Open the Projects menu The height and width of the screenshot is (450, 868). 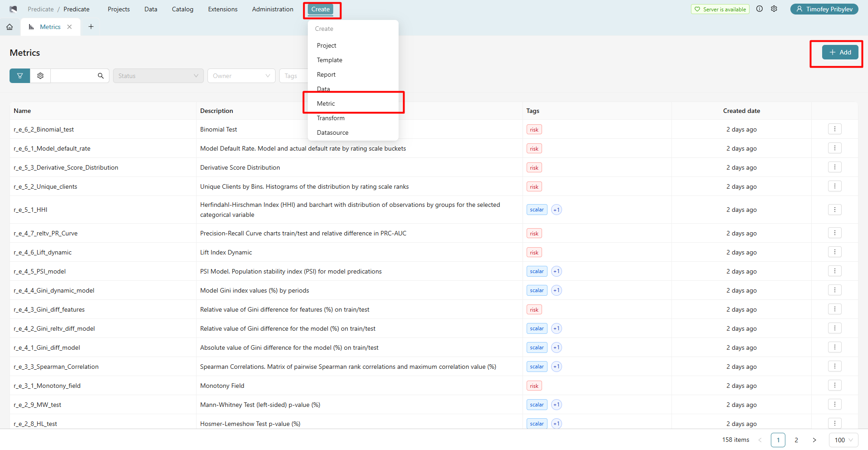pos(118,9)
